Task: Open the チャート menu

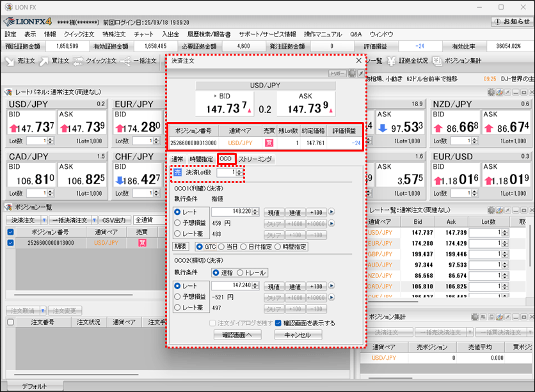Action: click(x=143, y=34)
